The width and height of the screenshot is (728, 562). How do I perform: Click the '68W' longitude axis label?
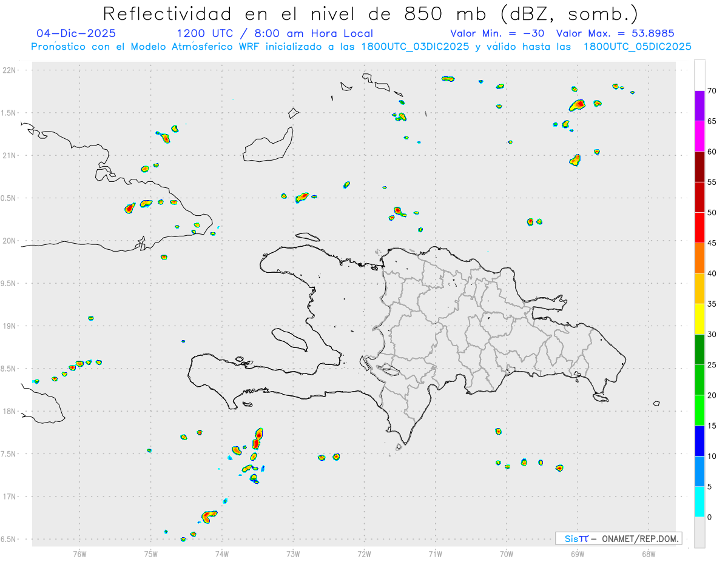pyautogui.click(x=649, y=554)
